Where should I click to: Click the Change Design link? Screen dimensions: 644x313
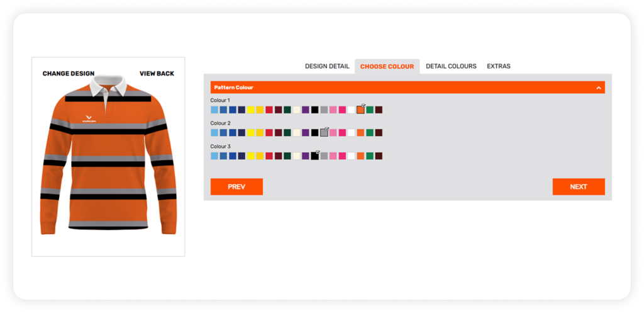click(x=69, y=74)
